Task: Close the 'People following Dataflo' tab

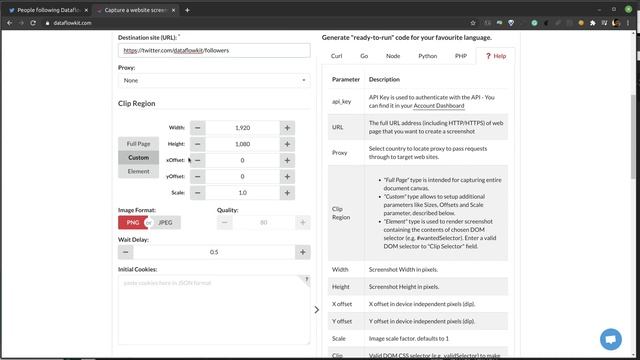Action: 86,10
